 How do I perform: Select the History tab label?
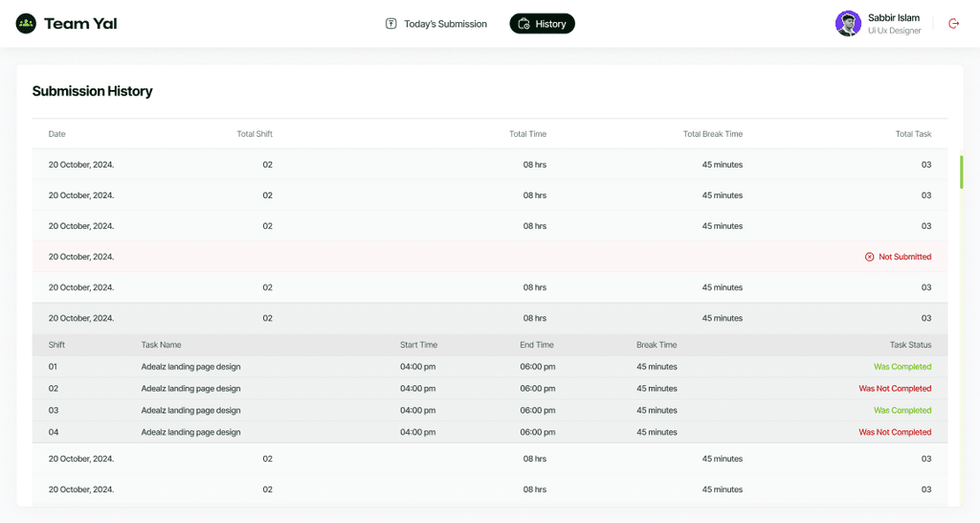(550, 24)
